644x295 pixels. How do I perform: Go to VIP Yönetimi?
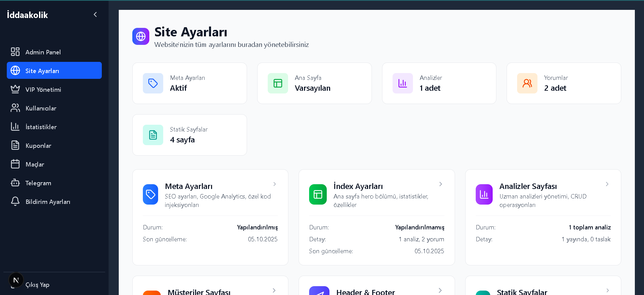(54, 89)
